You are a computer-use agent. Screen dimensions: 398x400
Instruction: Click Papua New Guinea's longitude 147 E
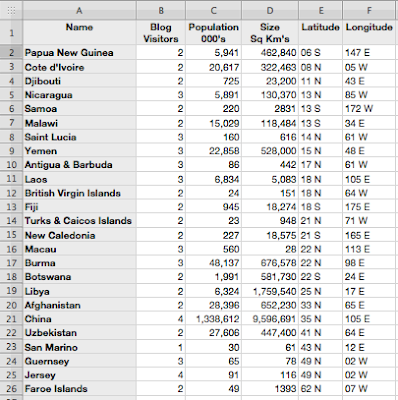[x=369, y=52]
